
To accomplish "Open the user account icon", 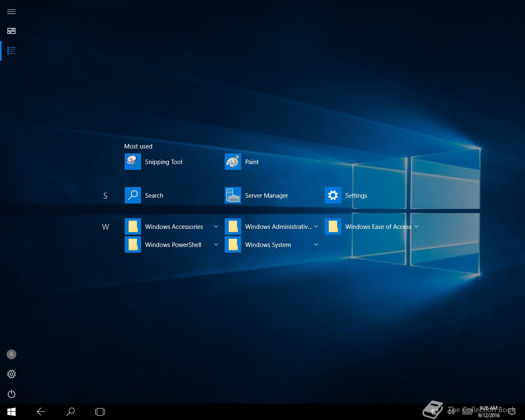I will click(11, 354).
